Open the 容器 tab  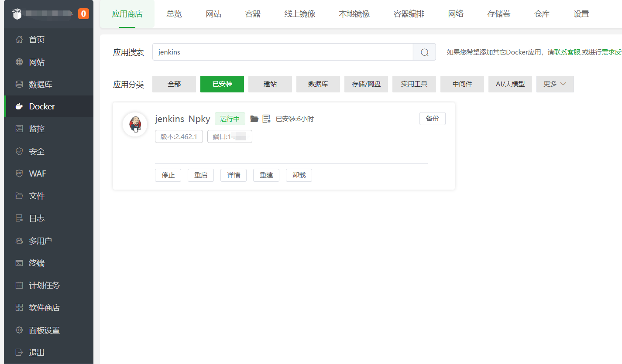coord(253,14)
